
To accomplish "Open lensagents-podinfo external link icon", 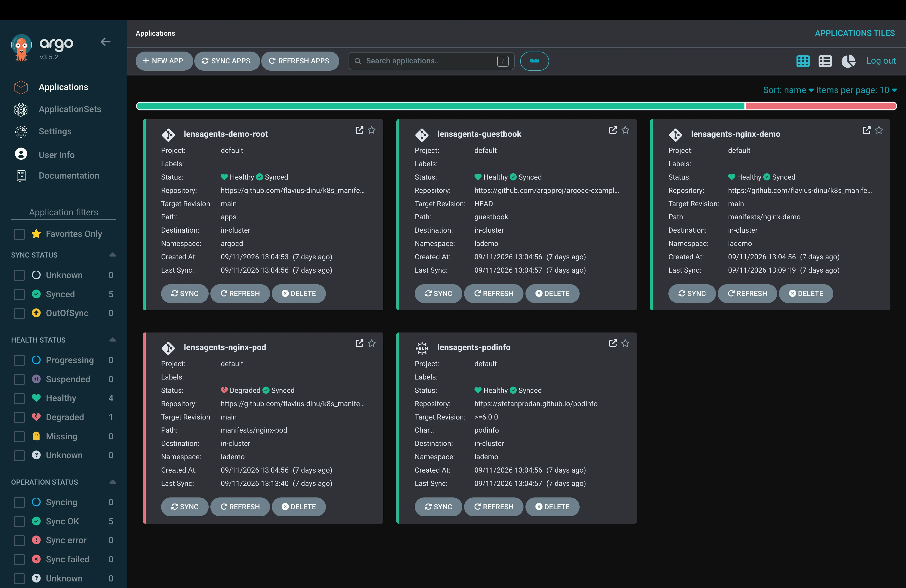I will coord(613,343).
